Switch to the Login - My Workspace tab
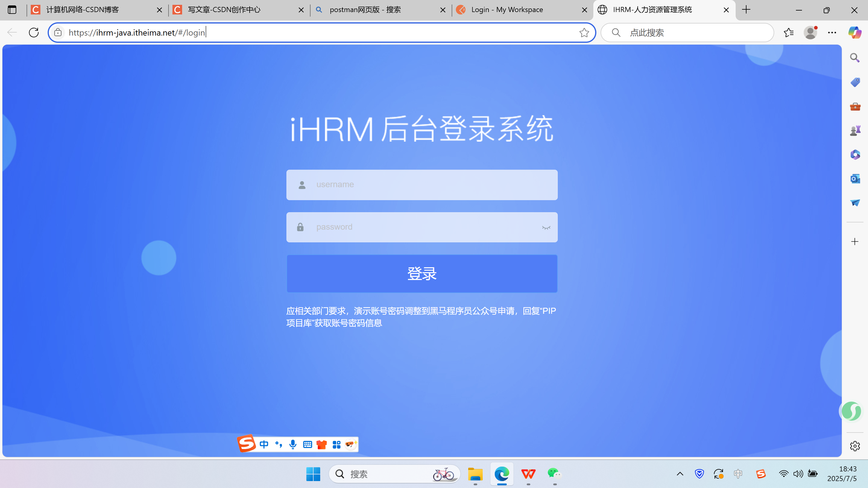 point(507,10)
